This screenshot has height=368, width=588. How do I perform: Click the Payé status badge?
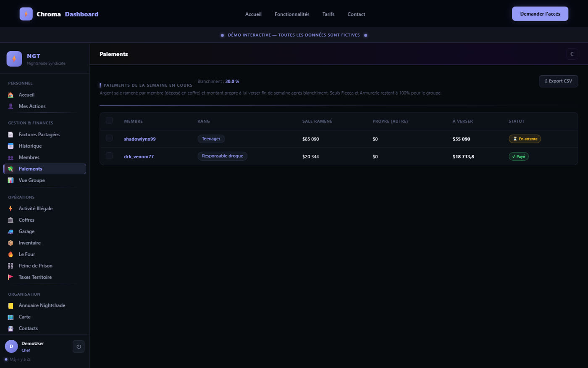click(x=519, y=156)
